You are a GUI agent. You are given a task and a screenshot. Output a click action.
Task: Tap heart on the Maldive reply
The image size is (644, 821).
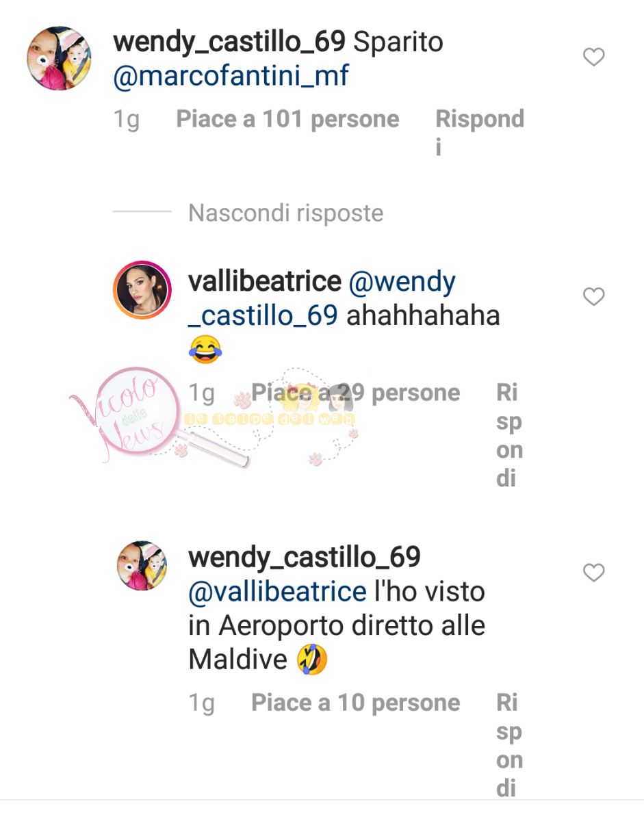pyautogui.click(x=593, y=573)
